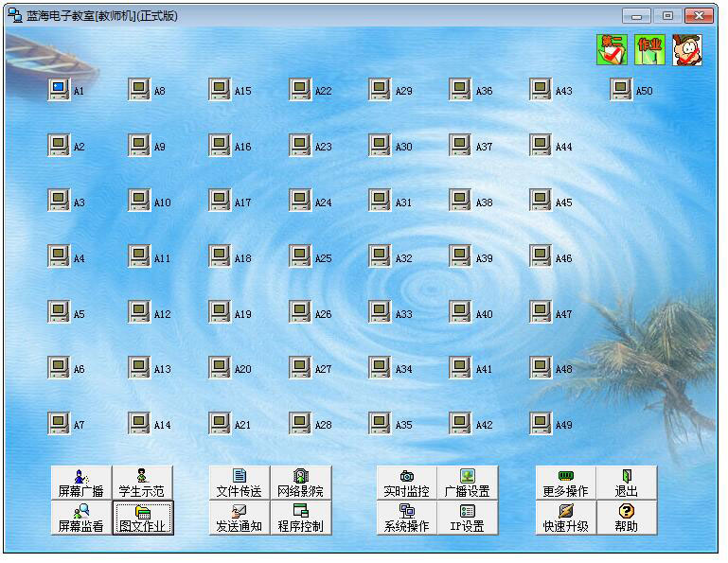Select student computer A50
This screenshot has width=728, height=563.
coord(621,90)
